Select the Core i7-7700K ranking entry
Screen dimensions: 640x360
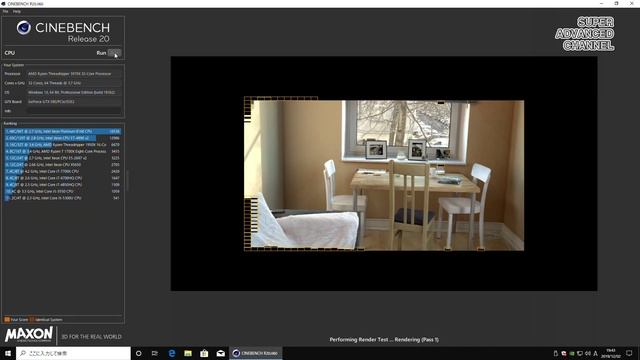click(62, 171)
